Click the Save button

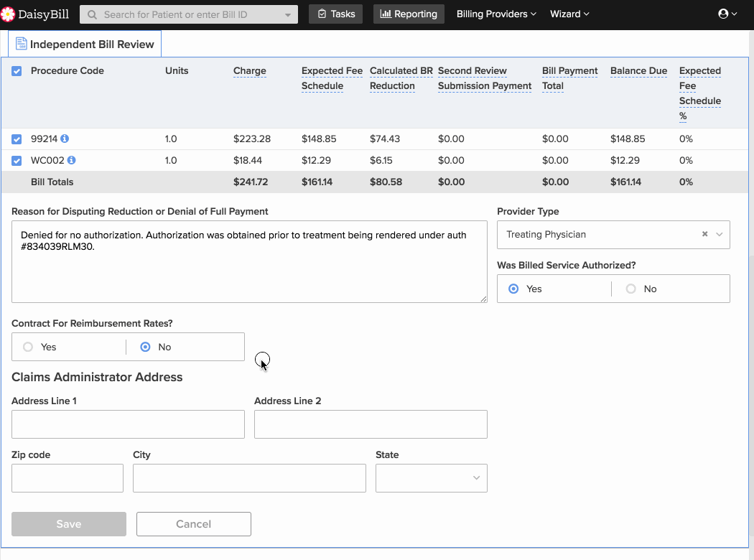pos(69,524)
